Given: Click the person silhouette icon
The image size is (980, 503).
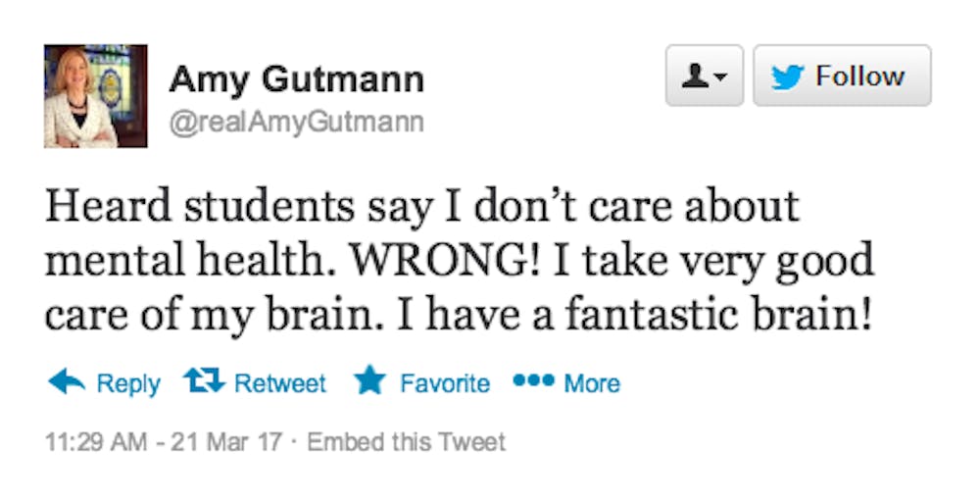Looking at the screenshot, I should coord(695,76).
